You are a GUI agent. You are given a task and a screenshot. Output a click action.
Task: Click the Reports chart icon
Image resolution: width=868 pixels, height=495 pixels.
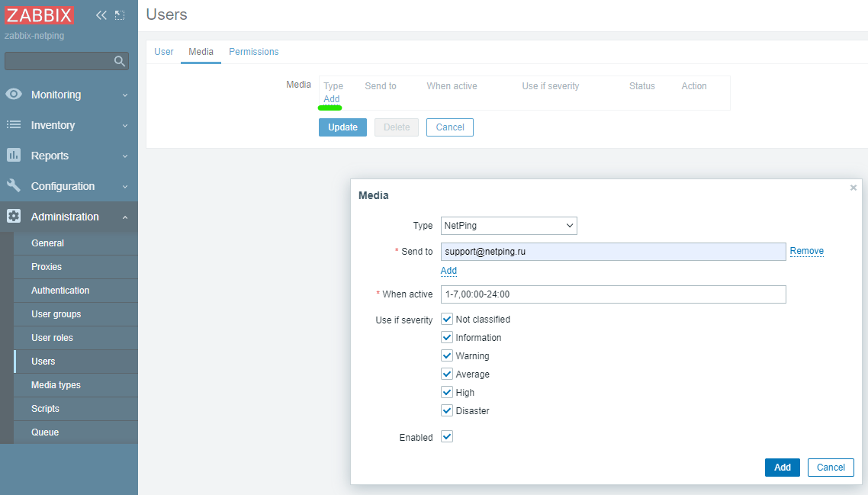click(x=14, y=156)
